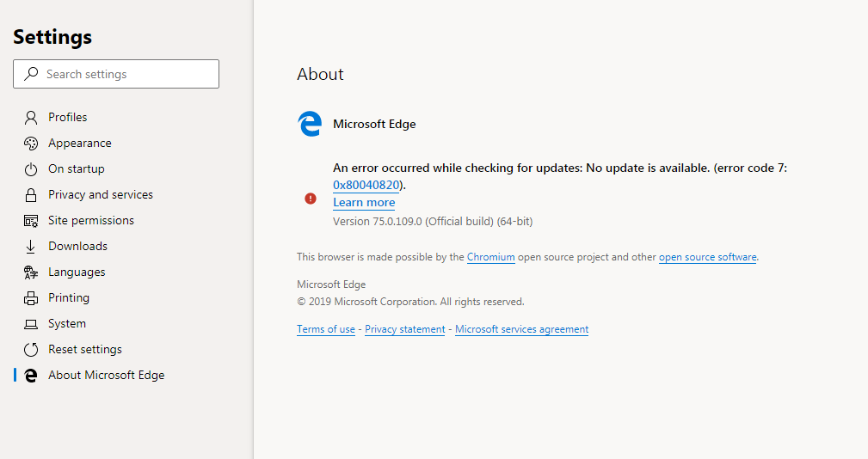Select About Microsoft Edge item
The image size is (868, 459).
107,376
